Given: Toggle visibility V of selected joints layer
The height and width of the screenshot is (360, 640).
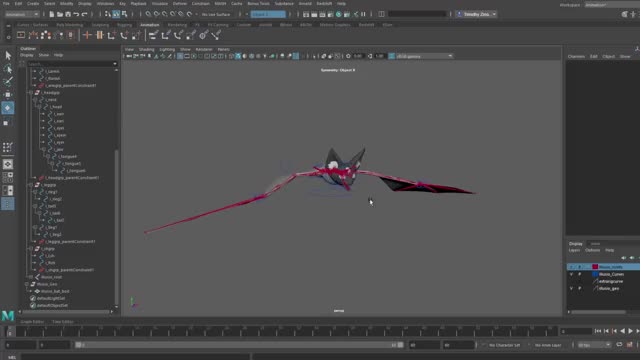Looking at the screenshot, I should [571, 267].
